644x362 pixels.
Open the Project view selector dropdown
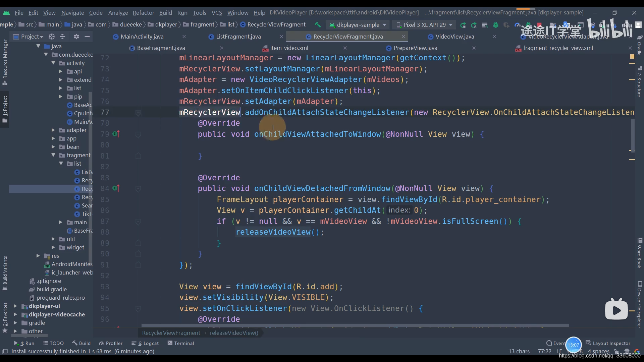pos(29,37)
